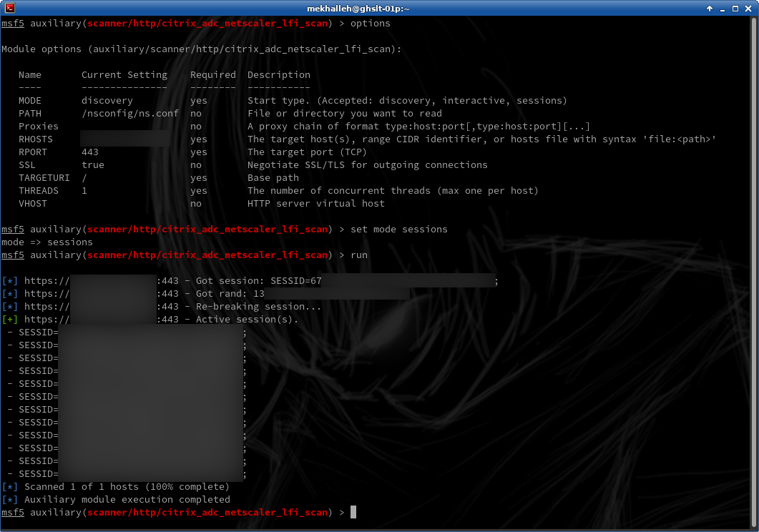Click the SSL option name
The width and height of the screenshot is (759, 532).
27,165
